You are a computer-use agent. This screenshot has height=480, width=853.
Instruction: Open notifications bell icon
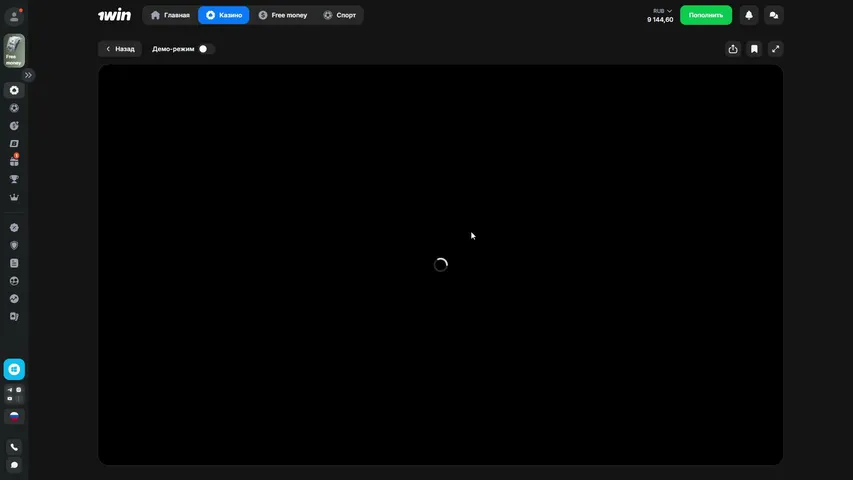(x=749, y=15)
